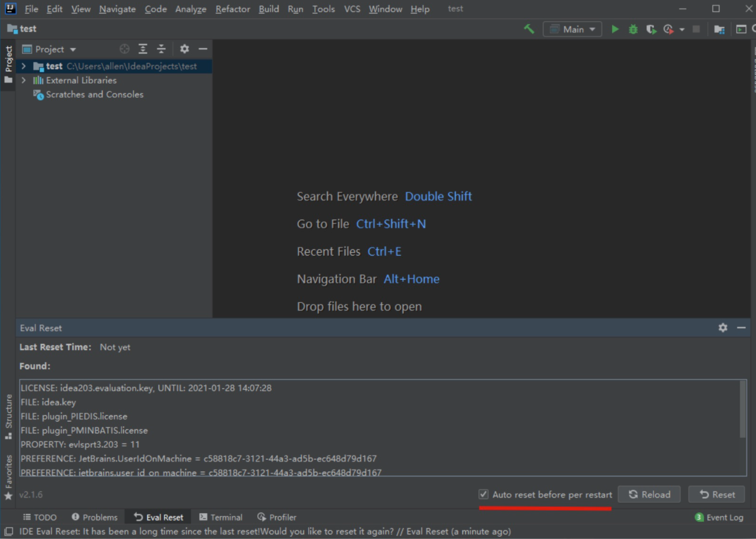
Task: Open dropdown arrow next to profiler run
Action: (681, 30)
